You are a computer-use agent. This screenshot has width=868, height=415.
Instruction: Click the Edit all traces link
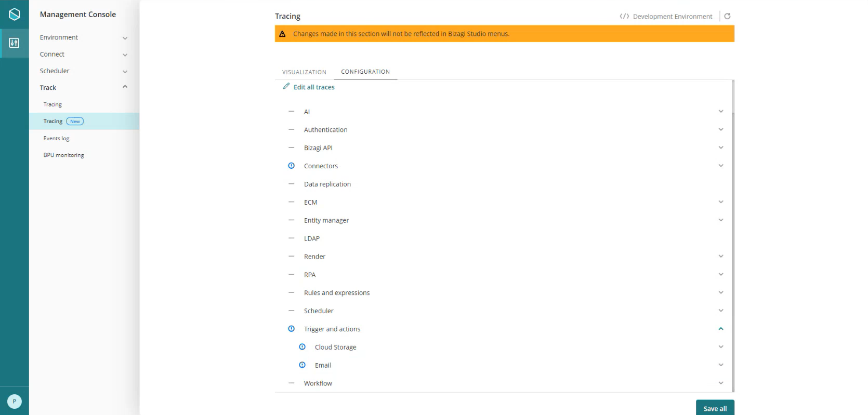tap(314, 87)
